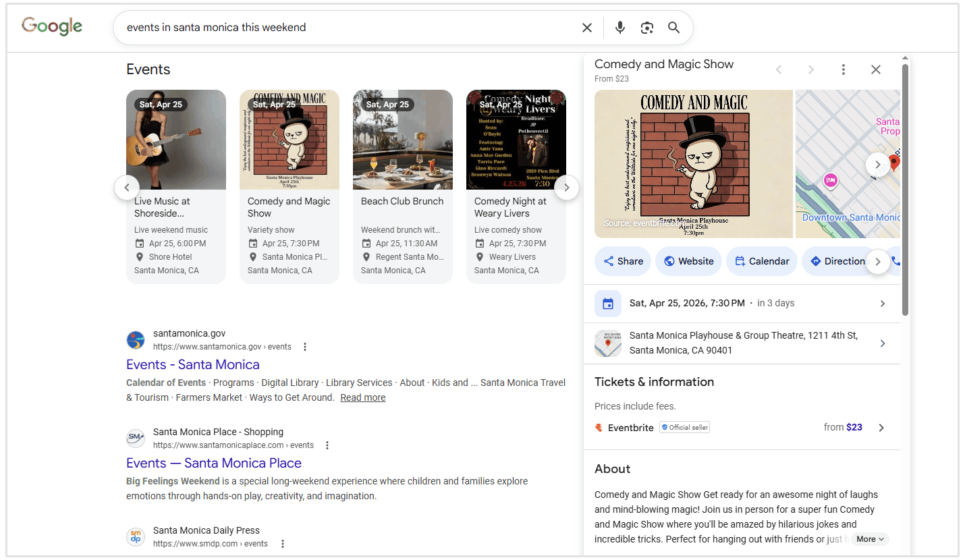Open the Share option for Comedy and Magic Show
Viewport: 965px width, 560px height.
(x=622, y=261)
